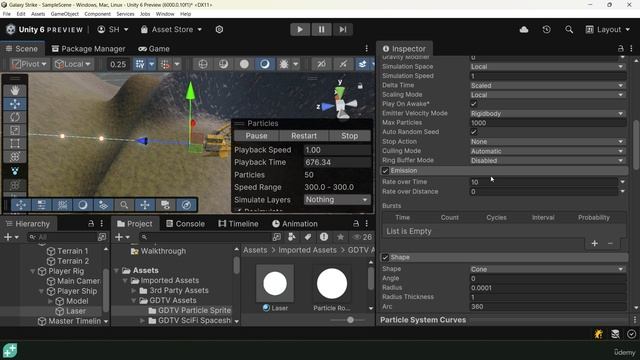Toggle Auto Random Seed checkbox
The width and height of the screenshot is (640, 360).
[473, 132]
